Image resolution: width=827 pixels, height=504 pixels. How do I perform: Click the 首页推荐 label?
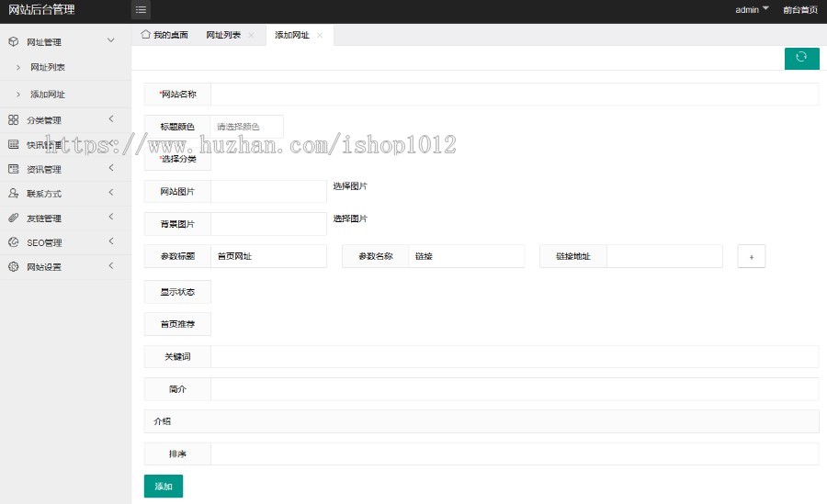177,324
